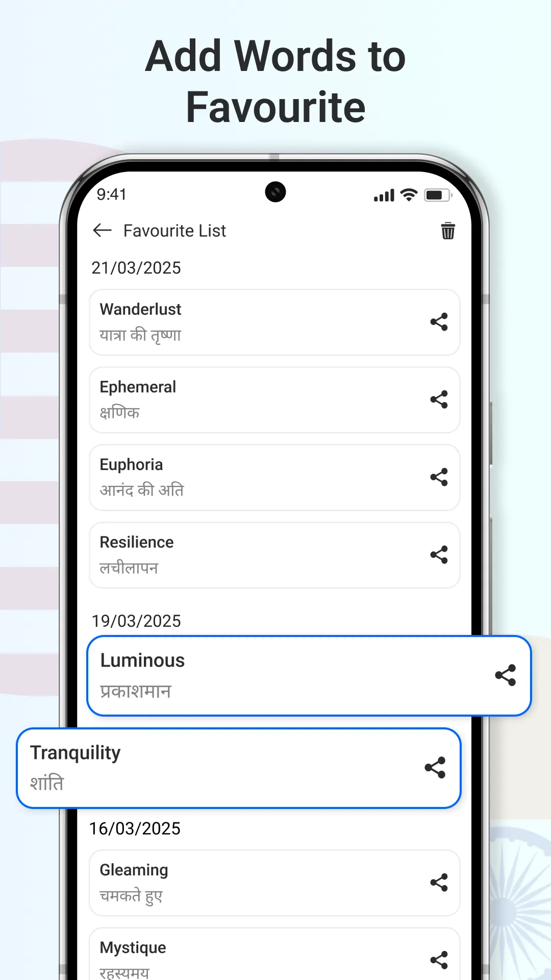Share the Luminous favourite
The width and height of the screenshot is (551, 980).
505,675
